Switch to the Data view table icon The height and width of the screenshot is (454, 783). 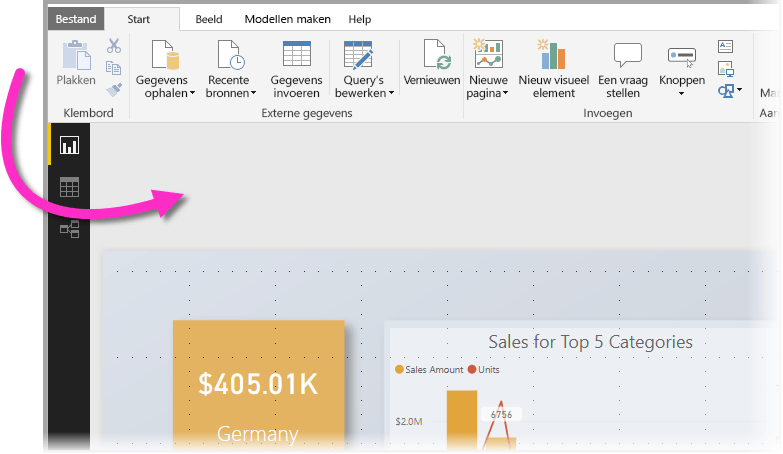pos(69,187)
